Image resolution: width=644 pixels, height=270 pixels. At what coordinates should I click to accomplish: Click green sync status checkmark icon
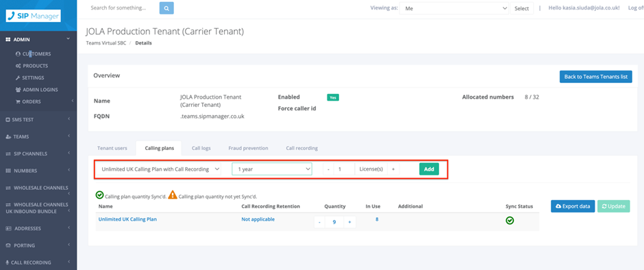pos(510,221)
